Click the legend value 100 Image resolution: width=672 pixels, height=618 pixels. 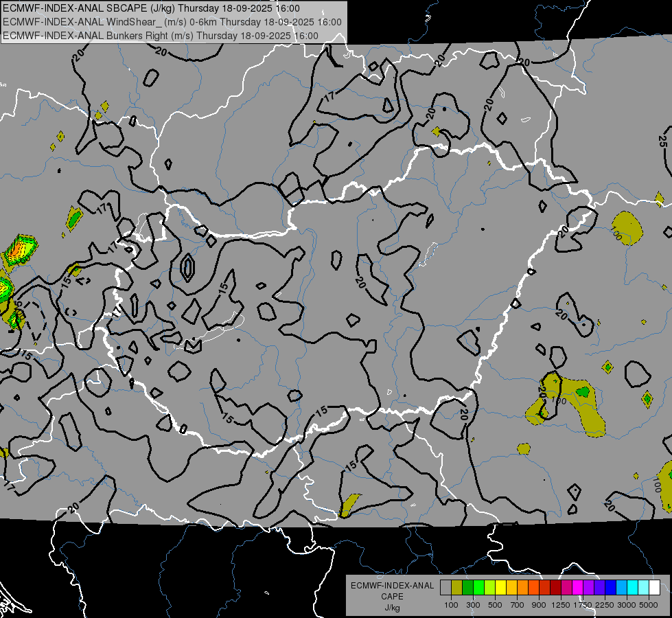pos(451,605)
